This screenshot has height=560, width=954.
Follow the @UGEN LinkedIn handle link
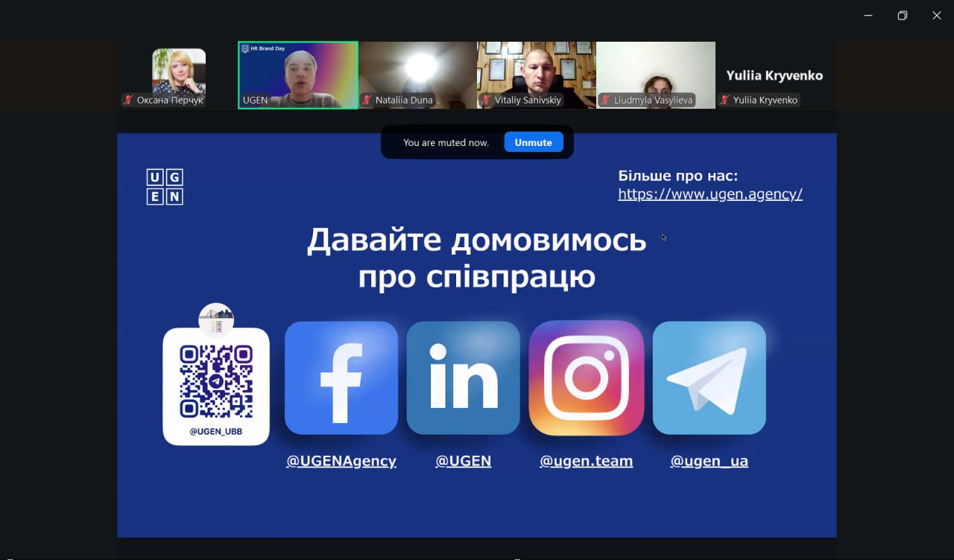point(463,461)
